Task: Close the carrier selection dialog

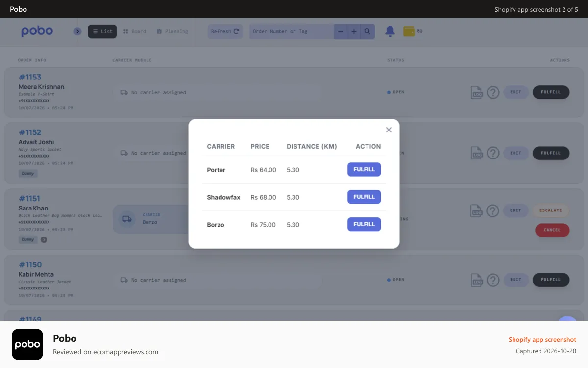Action: [389, 130]
